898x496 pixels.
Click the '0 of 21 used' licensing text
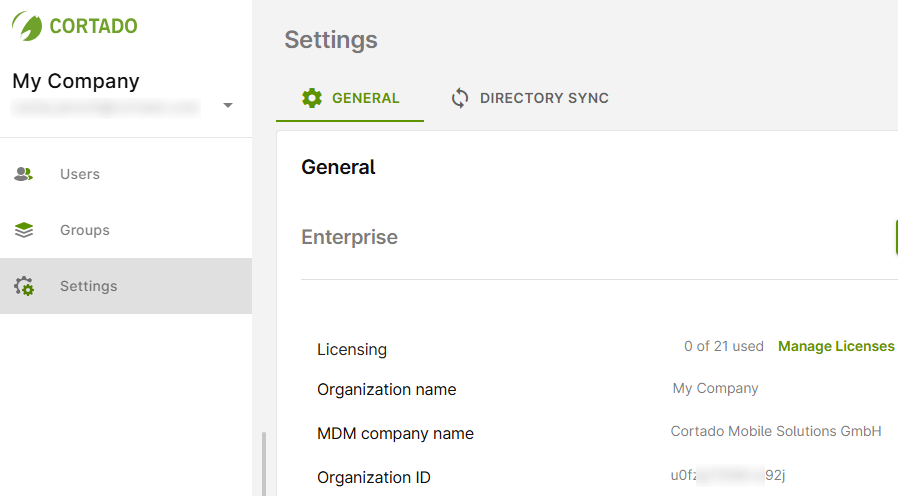click(723, 346)
